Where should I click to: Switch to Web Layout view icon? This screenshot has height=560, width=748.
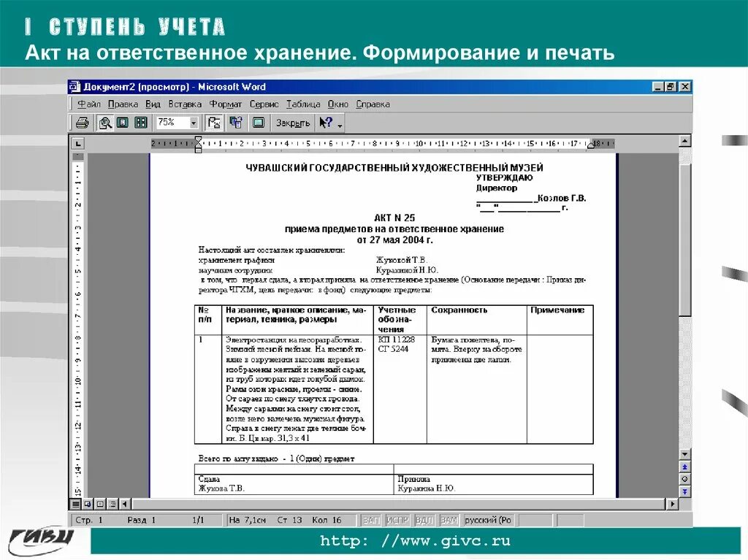88,504
